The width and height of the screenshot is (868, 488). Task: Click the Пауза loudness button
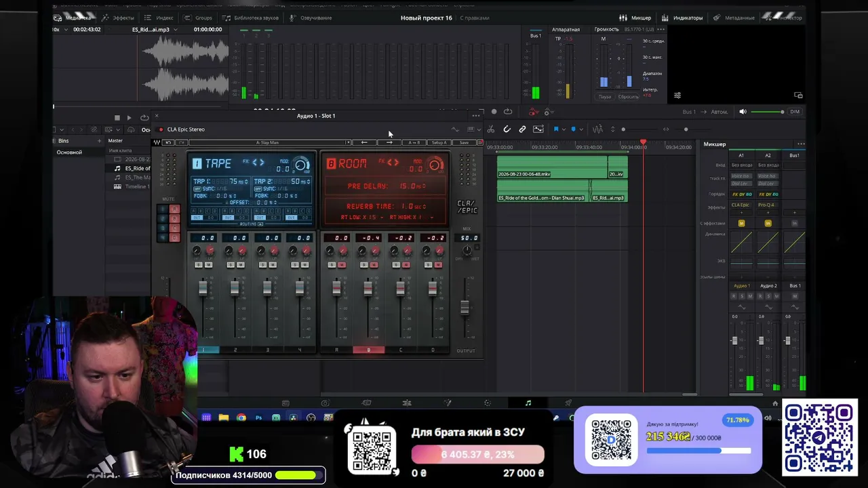coord(604,97)
